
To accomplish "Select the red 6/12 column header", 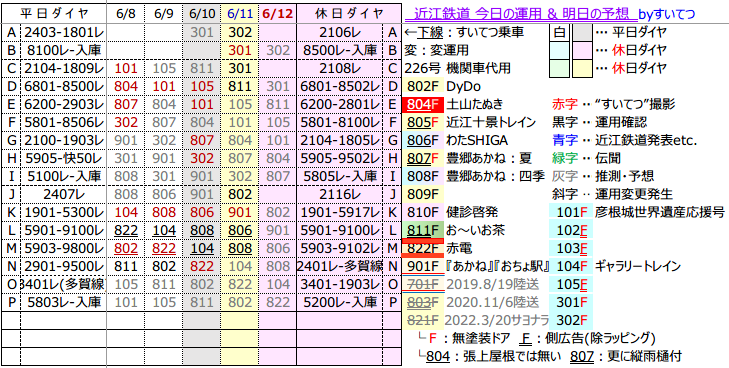I will 278,14.
